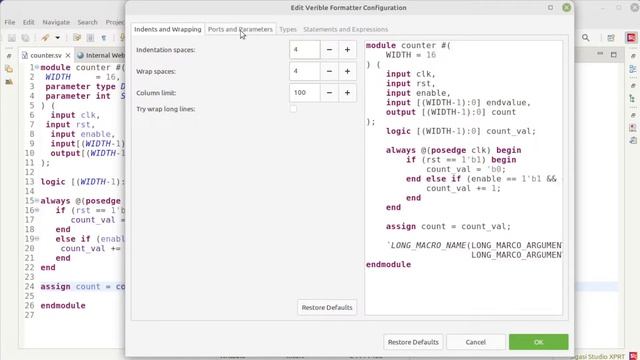
Task: Click the build rocket icon in the toolbar
Action: point(45,38)
